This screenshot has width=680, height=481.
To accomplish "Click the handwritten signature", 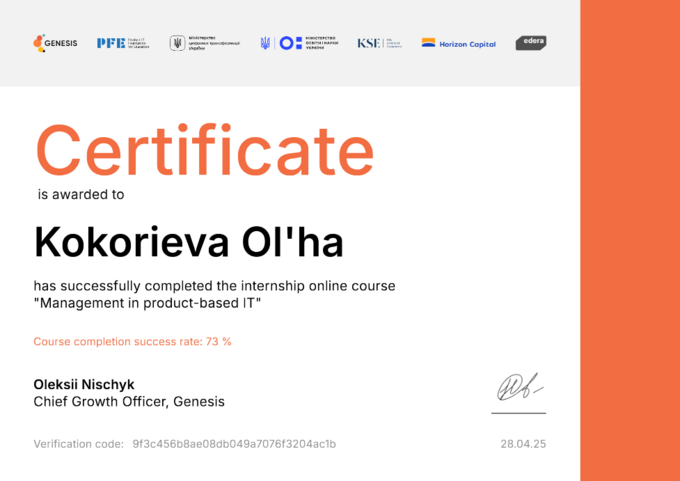I will click(520, 388).
